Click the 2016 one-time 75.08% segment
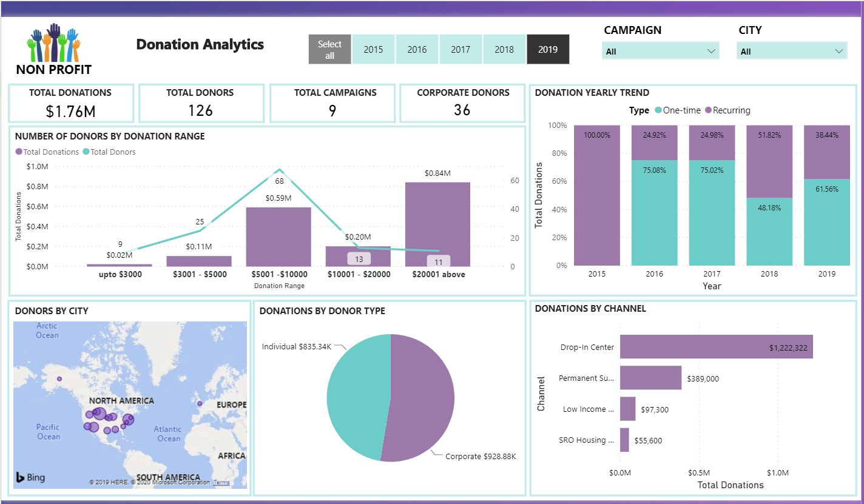864x504 pixels. coord(655,213)
